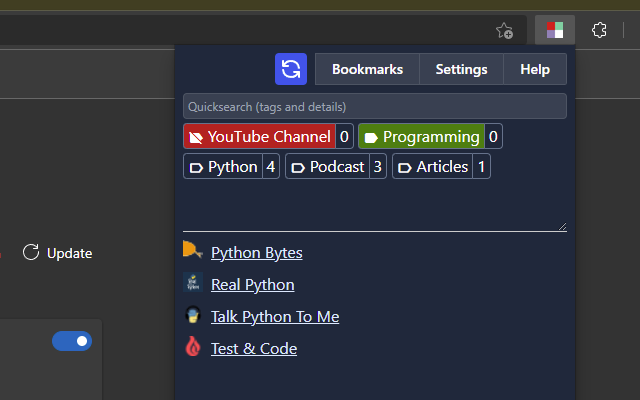Click the Real Python favicon

[193, 282]
